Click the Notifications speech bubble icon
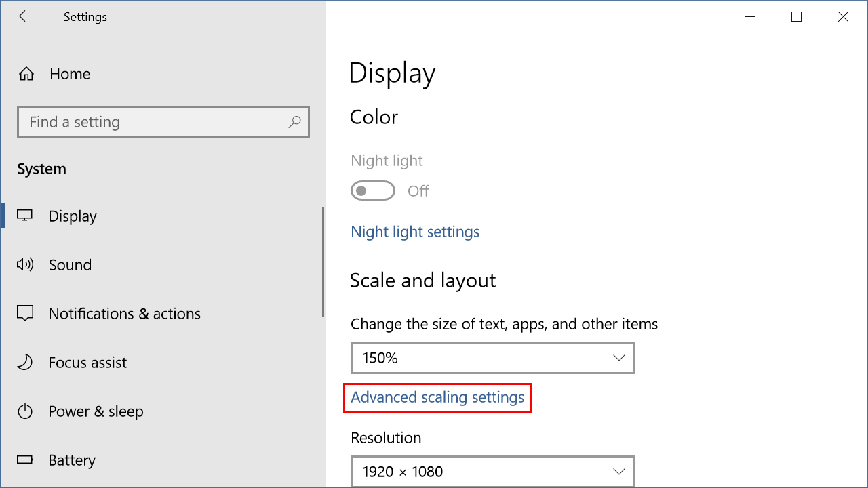The height and width of the screenshot is (488, 868). coord(25,314)
